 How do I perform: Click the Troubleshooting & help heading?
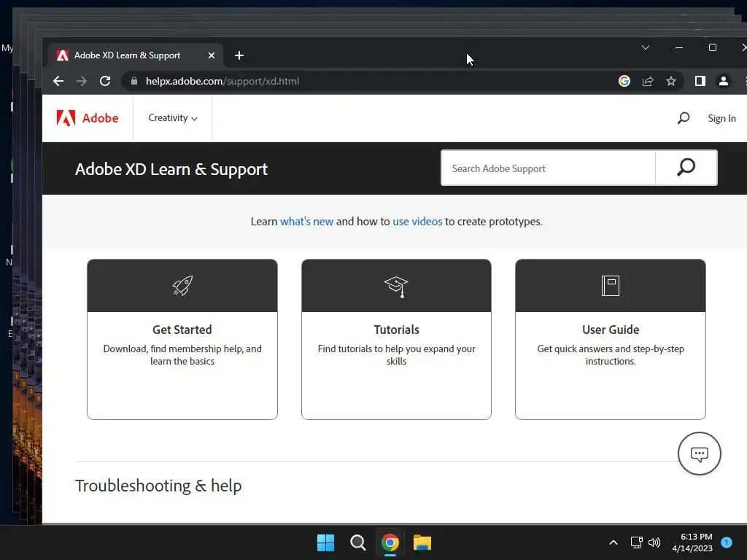(x=158, y=486)
